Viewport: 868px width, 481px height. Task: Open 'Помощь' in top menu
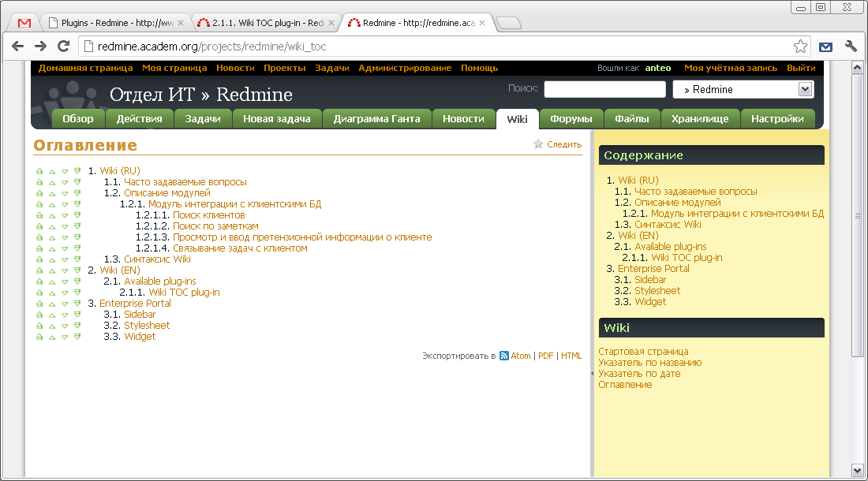coord(480,68)
